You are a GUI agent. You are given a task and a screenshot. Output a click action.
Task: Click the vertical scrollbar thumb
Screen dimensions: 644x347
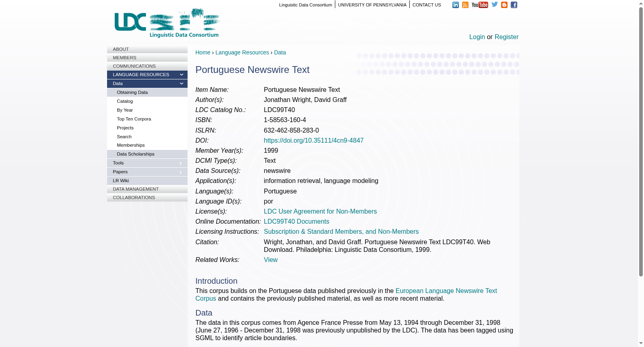(x=641, y=141)
